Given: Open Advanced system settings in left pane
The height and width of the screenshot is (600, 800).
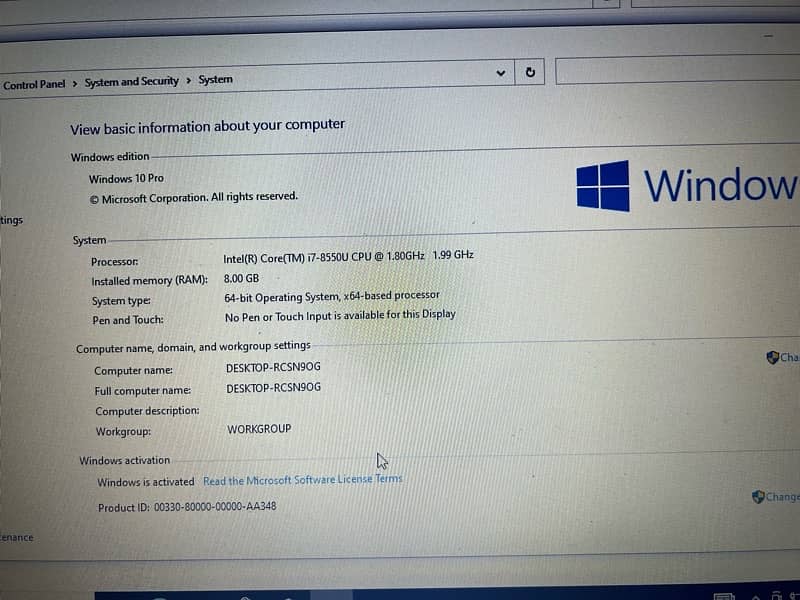Looking at the screenshot, I should point(11,220).
